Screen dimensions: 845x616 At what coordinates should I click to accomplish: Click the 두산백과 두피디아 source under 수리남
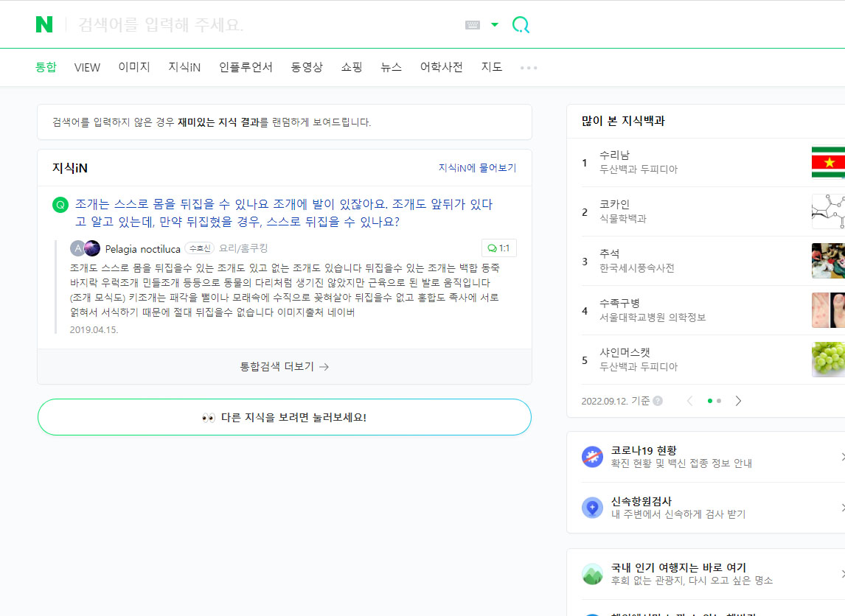[639, 169]
